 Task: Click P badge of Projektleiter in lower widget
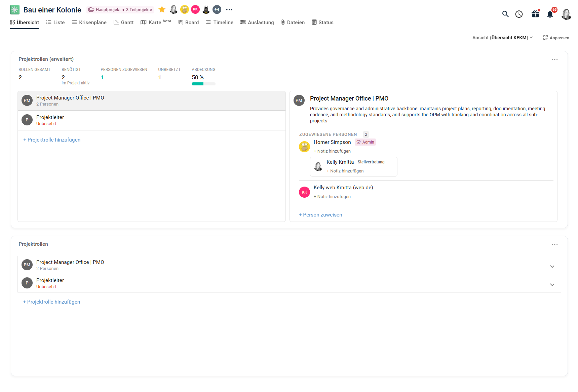click(x=27, y=283)
